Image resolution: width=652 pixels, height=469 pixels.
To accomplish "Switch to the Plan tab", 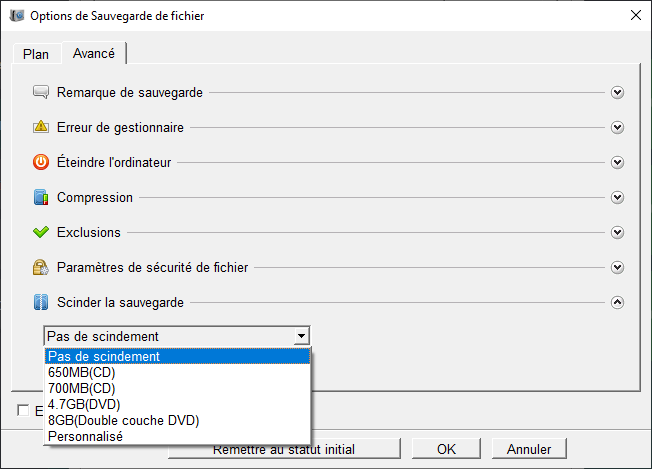I will coord(36,54).
